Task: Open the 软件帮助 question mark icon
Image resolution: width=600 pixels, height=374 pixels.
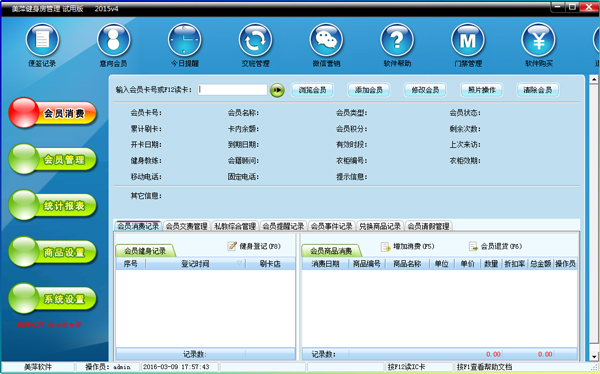Action: (x=397, y=40)
